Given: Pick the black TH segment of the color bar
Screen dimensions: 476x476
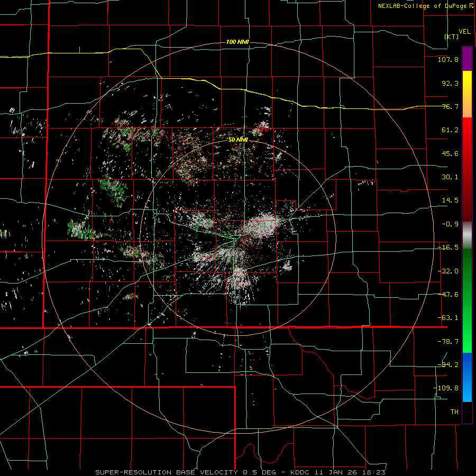Looking at the screenshot, I should pos(467,412).
